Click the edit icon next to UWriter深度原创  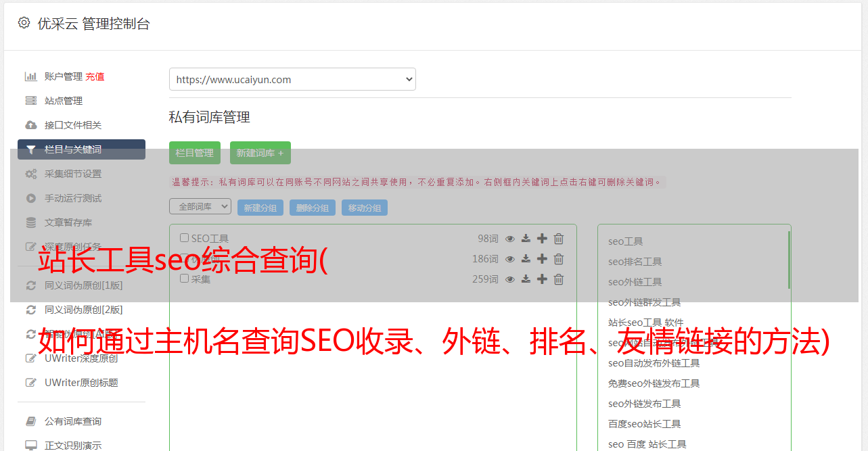[x=30, y=358]
